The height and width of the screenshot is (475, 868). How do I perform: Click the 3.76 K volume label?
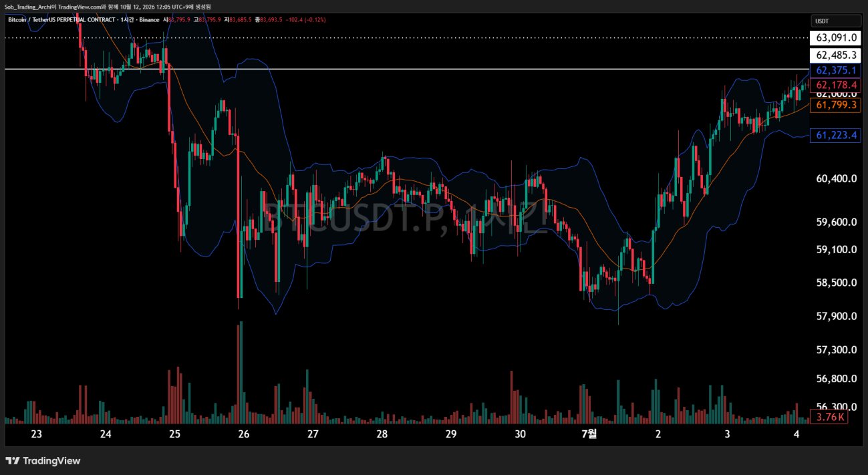tap(828, 418)
